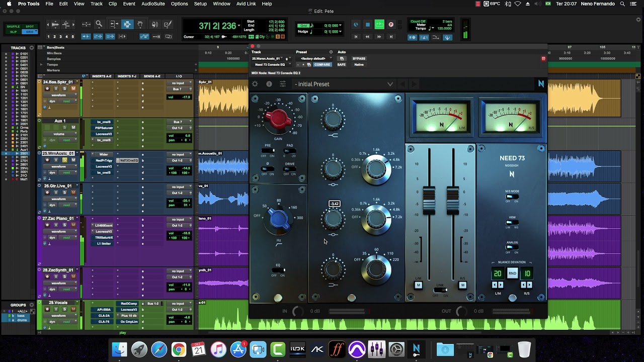Select the Scrubber speaker tool
Viewport: 644px width, 362px height.
tap(154, 24)
